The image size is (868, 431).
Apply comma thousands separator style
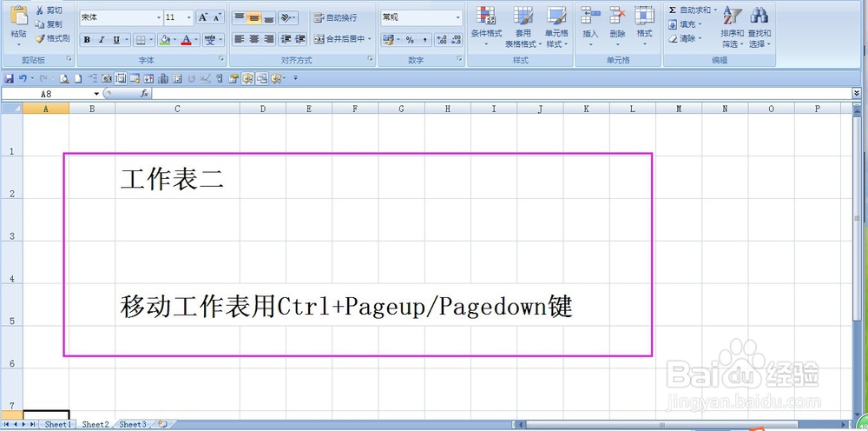(x=424, y=39)
